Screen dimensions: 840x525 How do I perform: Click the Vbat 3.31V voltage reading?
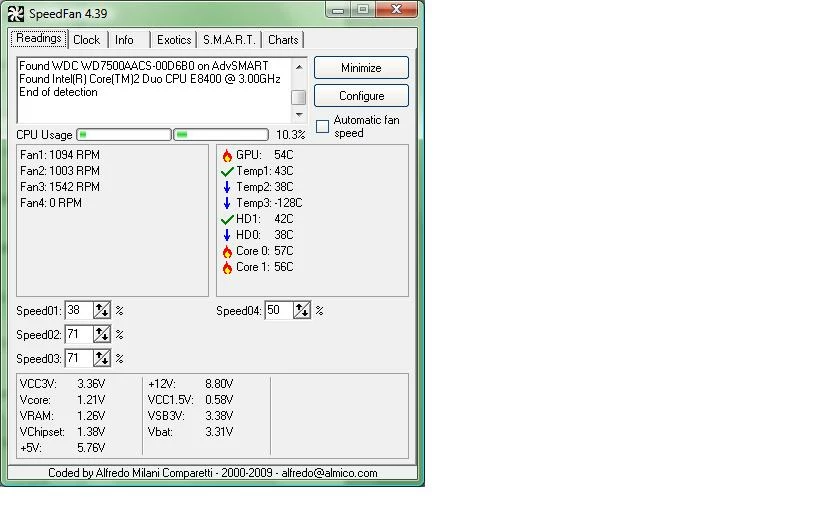point(191,432)
